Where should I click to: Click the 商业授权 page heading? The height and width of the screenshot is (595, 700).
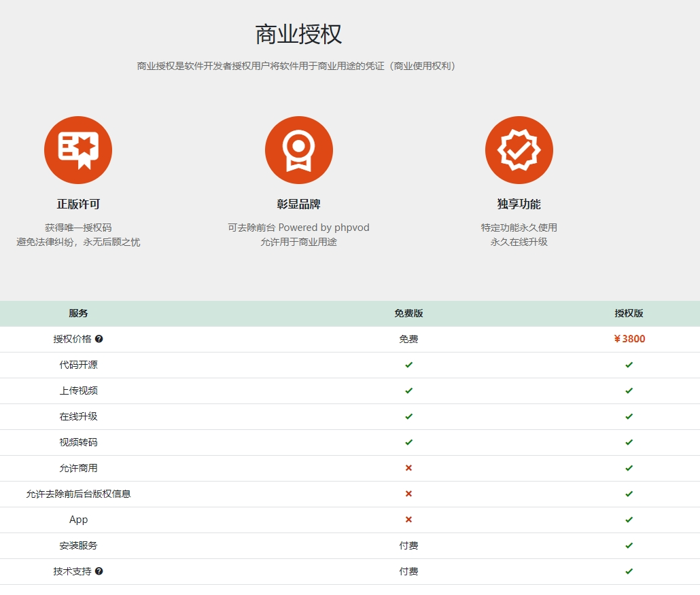298,34
